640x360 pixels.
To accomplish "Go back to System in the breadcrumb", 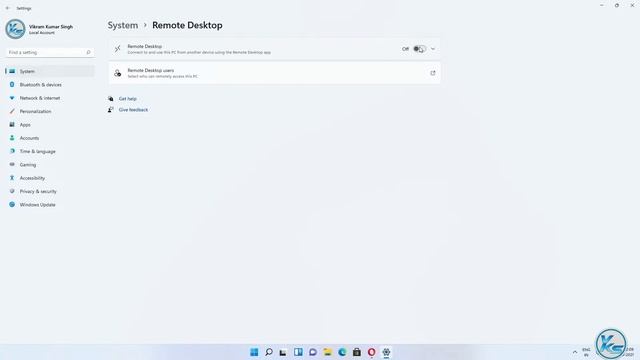I will click(123, 25).
